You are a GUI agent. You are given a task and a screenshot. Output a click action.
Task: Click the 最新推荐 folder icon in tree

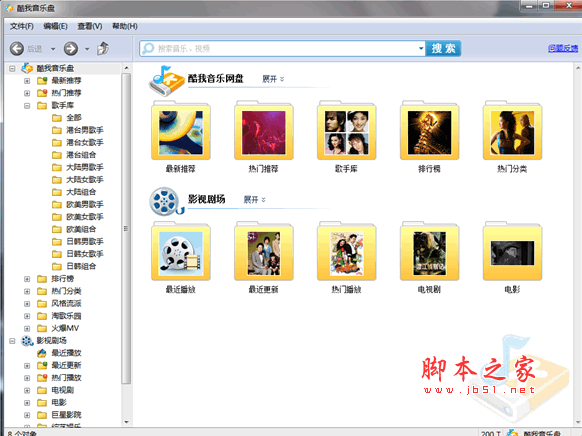pos(42,81)
